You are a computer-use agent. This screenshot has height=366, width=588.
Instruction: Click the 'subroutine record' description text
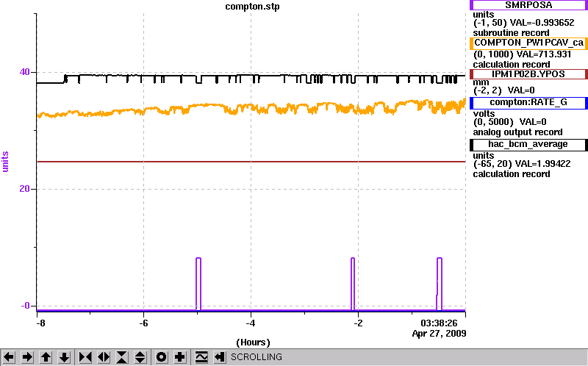click(511, 33)
